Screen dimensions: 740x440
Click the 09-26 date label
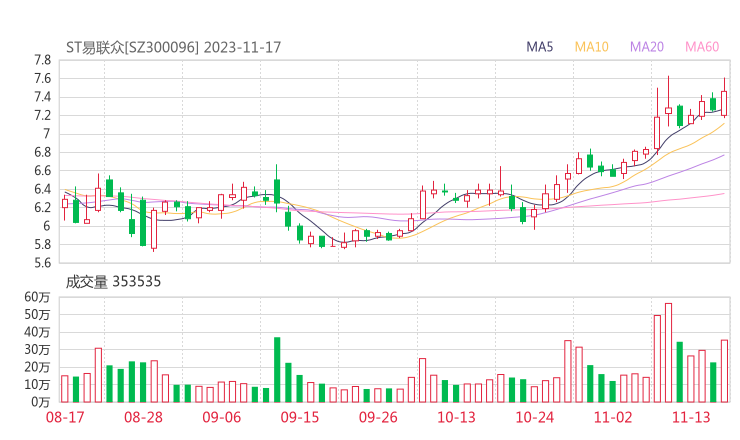pyautogui.click(x=378, y=417)
